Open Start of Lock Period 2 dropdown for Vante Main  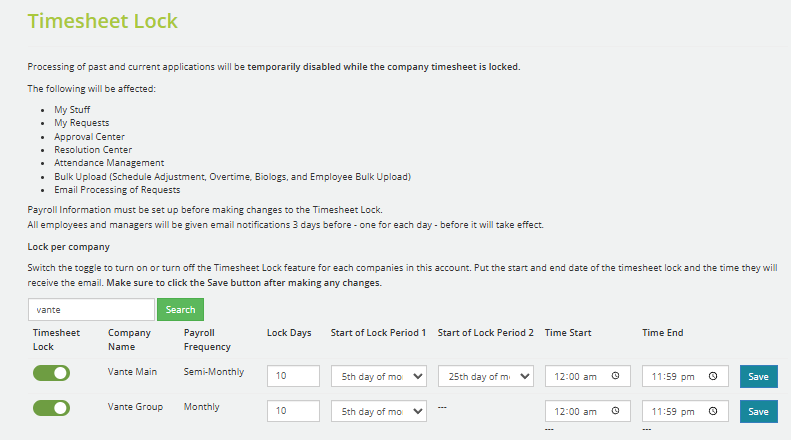click(x=486, y=376)
